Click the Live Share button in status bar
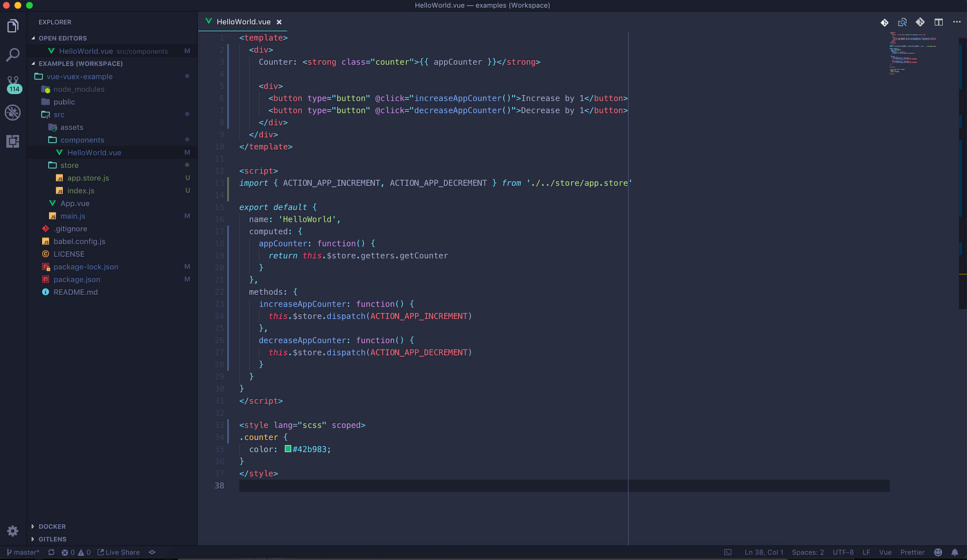The width and height of the screenshot is (967, 560). point(119,552)
